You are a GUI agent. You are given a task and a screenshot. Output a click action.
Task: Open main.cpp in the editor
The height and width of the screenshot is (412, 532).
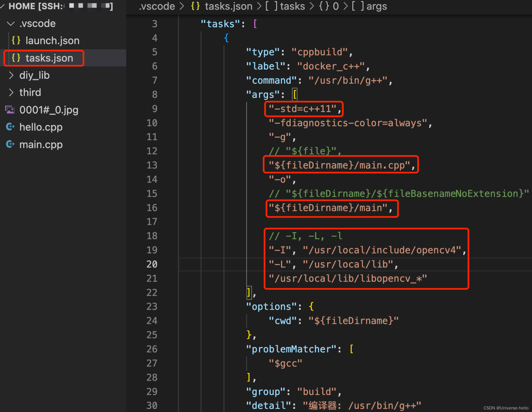pyautogui.click(x=41, y=145)
